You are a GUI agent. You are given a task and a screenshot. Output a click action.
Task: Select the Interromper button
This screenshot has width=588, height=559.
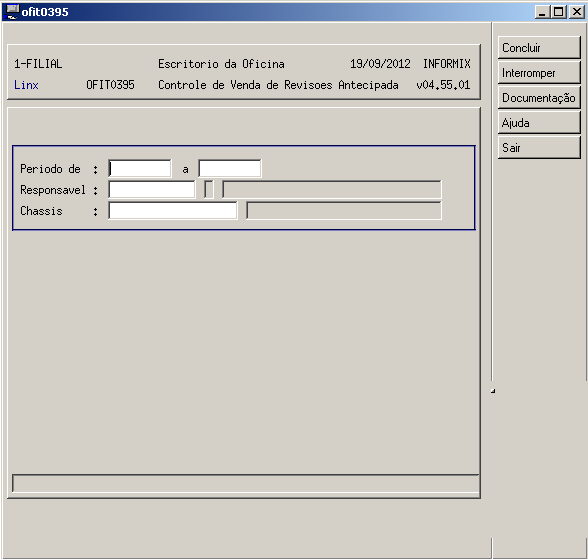(x=539, y=73)
